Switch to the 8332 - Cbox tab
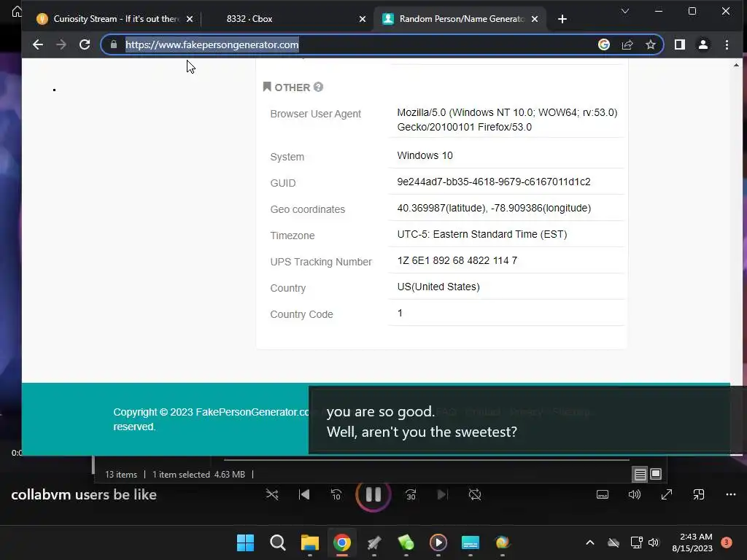Screen dimensions: 747x560 pos(286,19)
